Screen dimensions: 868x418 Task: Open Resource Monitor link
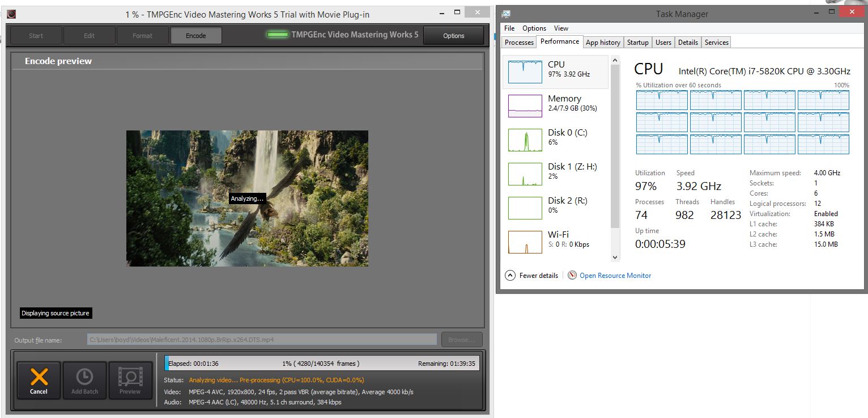pyautogui.click(x=615, y=276)
